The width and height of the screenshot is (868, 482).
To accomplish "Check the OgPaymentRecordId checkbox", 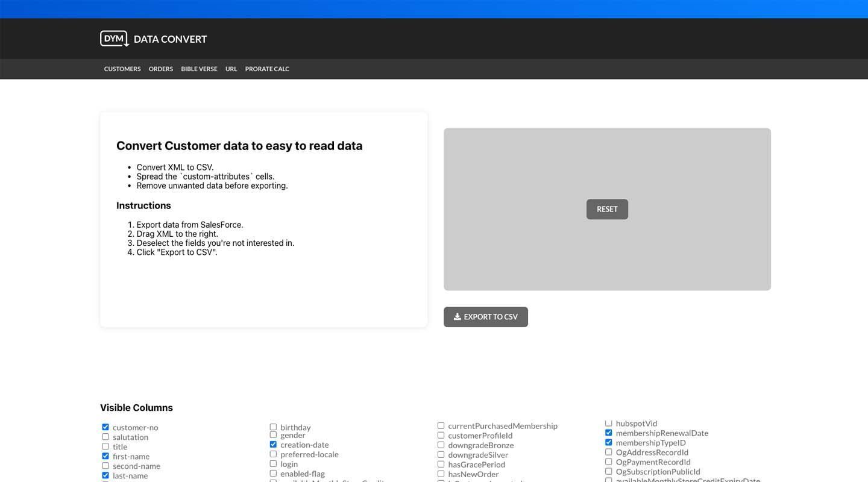I will pos(608,461).
